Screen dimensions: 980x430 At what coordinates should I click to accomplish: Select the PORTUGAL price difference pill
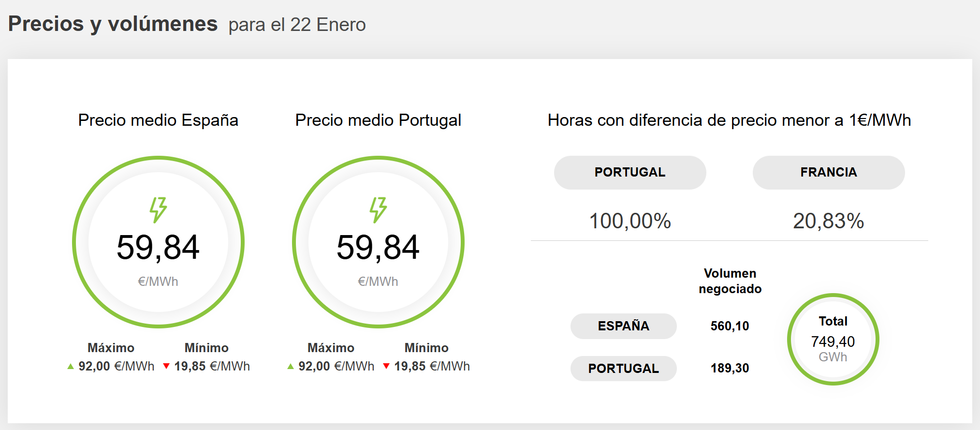(629, 172)
